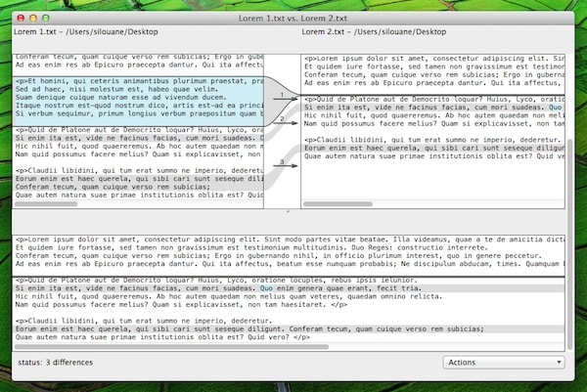This screenshot has height=392, width=587.
Task: Click the 'status: 3 differences' label
Action: pyautogui.click(x=56, y=362)
